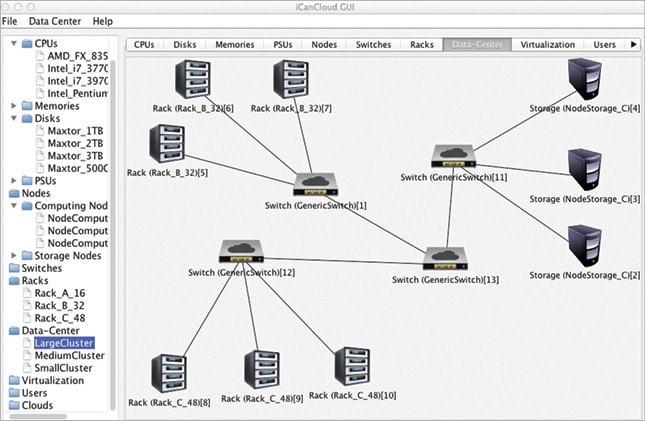Select the Rack_C_48 [9] rack icon
645x421 pixels.
[x=262, y=370]
